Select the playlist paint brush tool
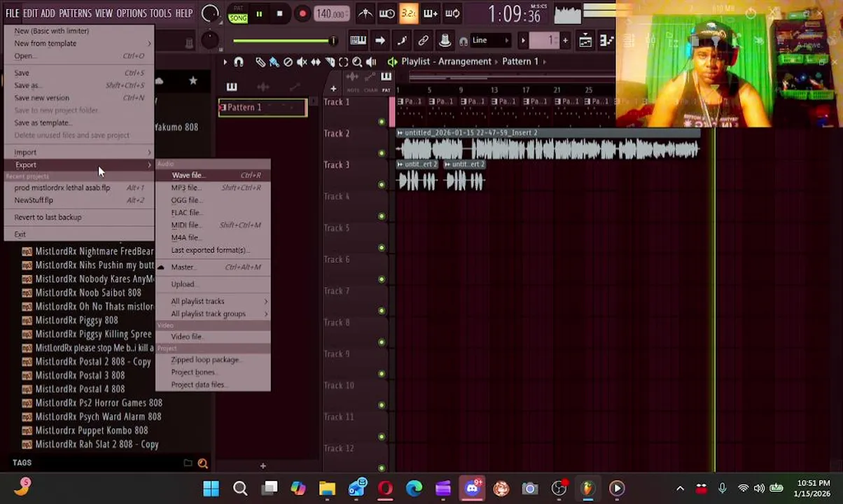The image size is (843, 504). pos(274,62)
